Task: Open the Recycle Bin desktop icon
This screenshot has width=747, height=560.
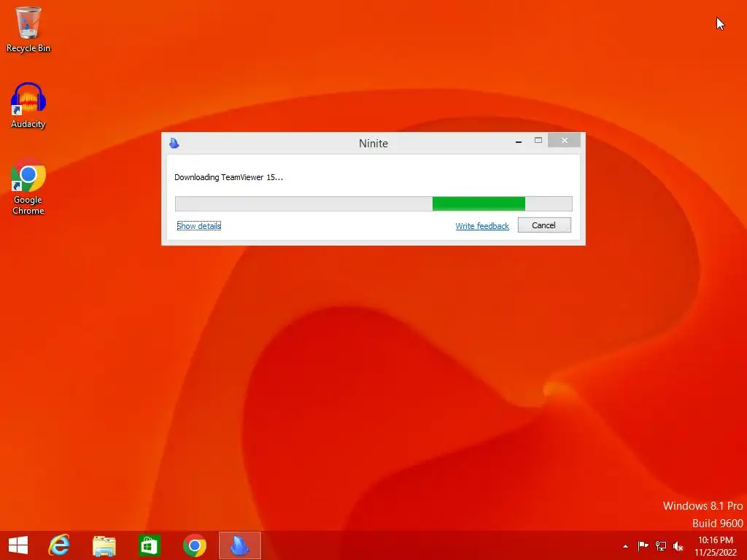Action: (28, 29)
